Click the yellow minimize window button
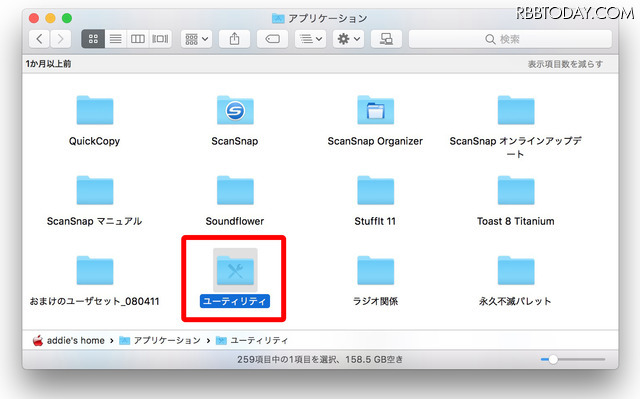Image resolution: width=640 pixels, height=399 pixels. pyautogui.click(x=50, y=18)
